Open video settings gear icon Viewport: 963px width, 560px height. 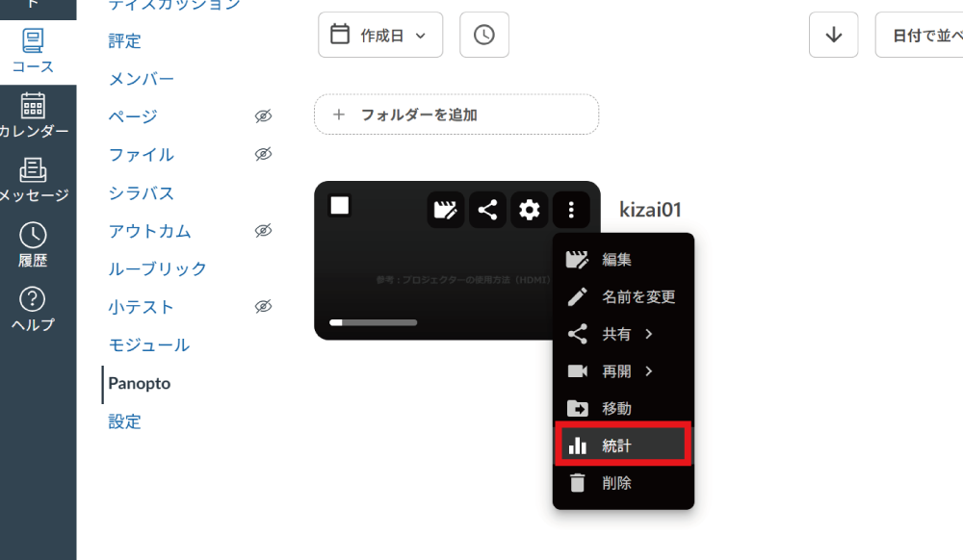pos(529,210)
